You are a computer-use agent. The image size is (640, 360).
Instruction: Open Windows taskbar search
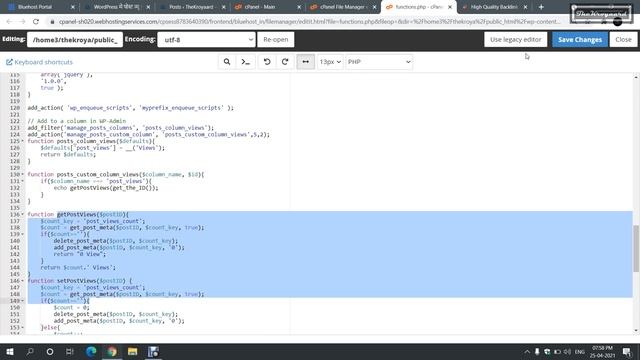click(x=30, y=351)
